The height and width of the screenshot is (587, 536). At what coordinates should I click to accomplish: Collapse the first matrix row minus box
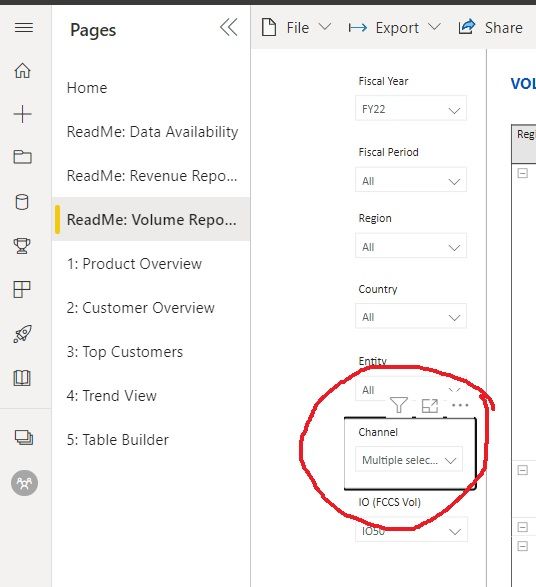pos(523,173)
